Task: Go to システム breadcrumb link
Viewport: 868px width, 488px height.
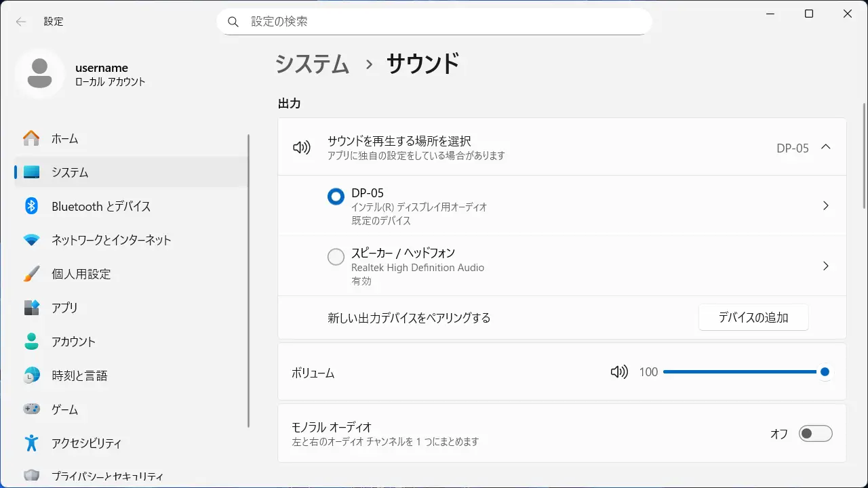Action: coord(312,64)
